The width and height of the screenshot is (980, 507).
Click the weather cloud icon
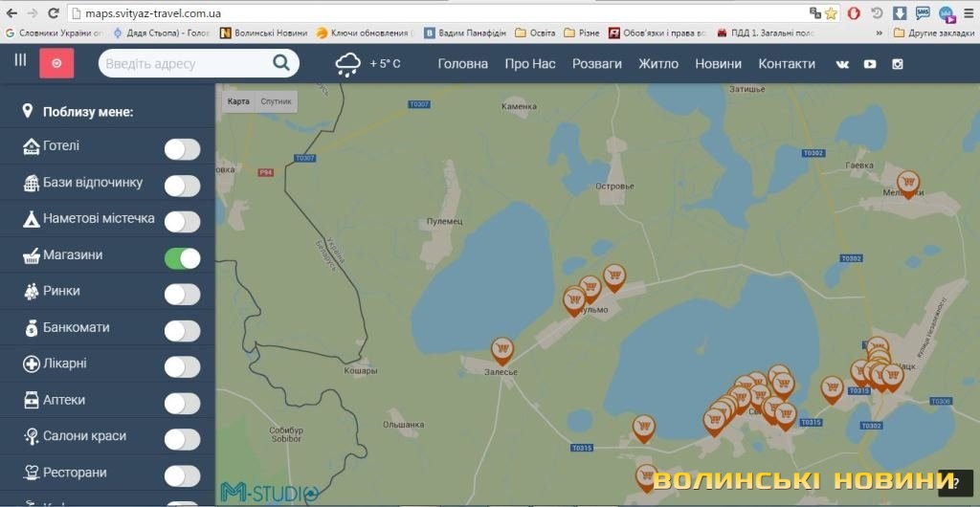(347, 64)
